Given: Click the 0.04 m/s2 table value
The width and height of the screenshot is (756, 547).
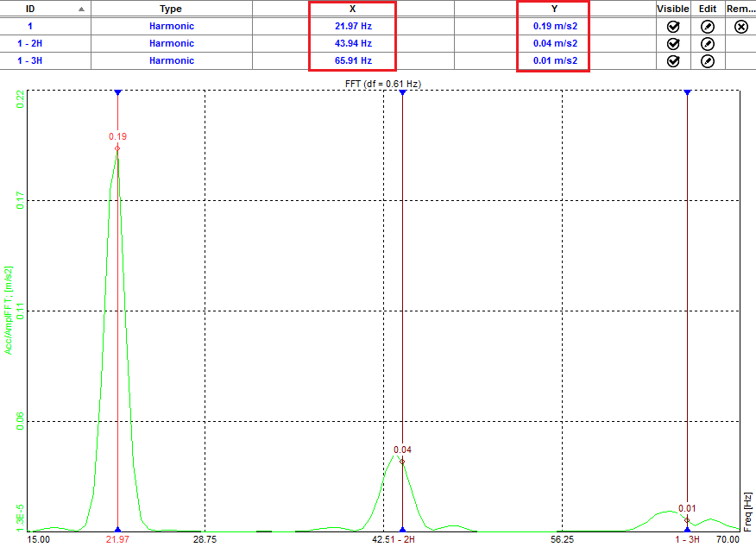Looking at the screenshot, I should pyautogui.click(x=555, y=43).
